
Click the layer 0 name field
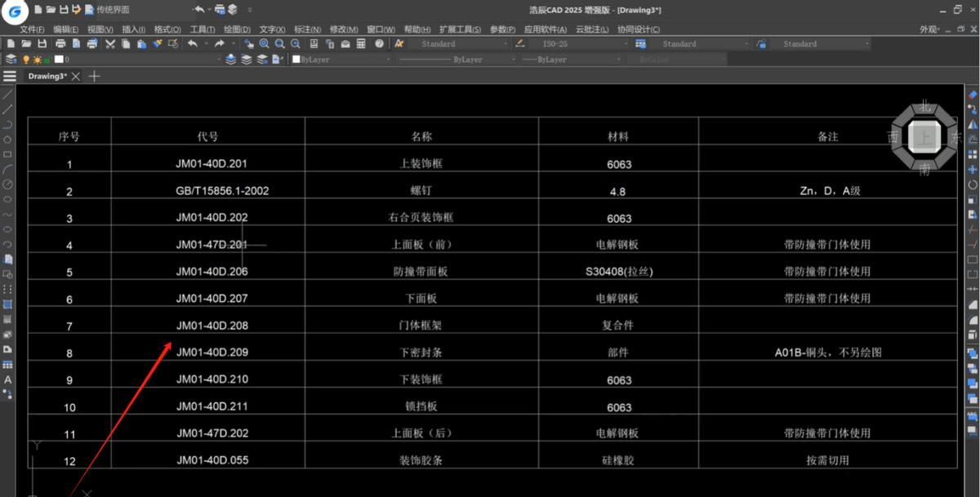(69, 59)
